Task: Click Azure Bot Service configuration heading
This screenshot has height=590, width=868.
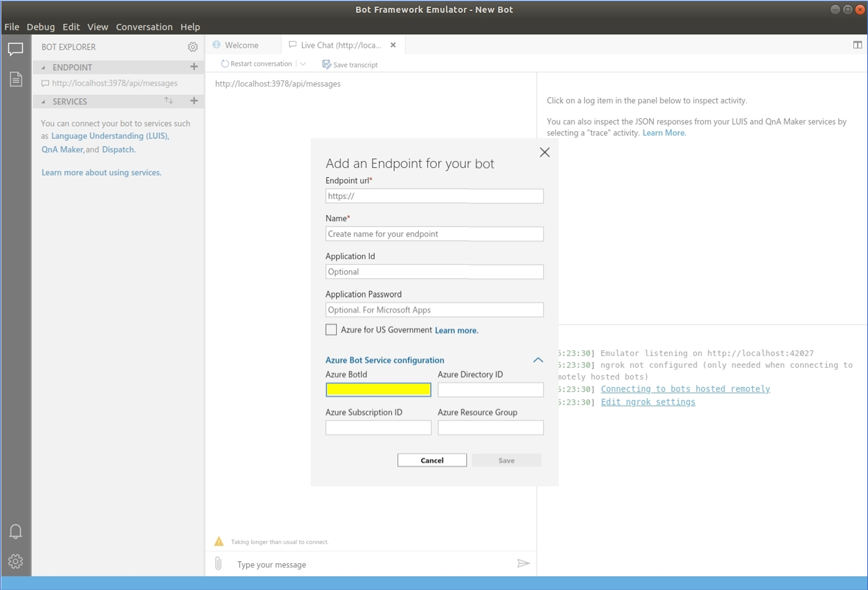Action: [x=385, y=360]
